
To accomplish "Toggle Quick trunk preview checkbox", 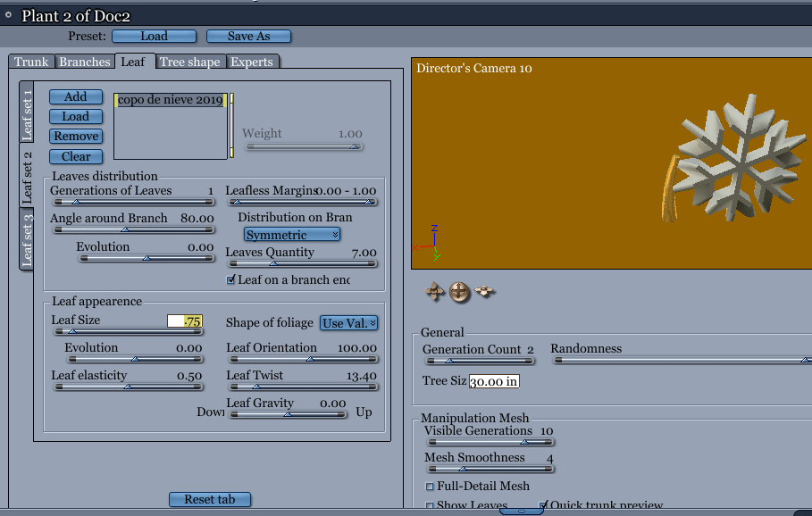I will (543, 504).
